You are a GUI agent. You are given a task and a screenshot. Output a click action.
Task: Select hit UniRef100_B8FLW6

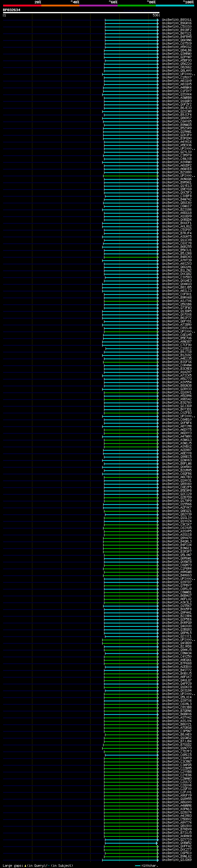coord(176,464)
